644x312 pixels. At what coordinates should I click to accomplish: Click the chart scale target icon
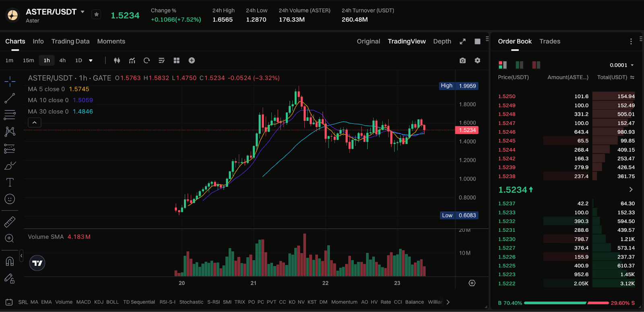pyautogui.click(x=472, y=283)
